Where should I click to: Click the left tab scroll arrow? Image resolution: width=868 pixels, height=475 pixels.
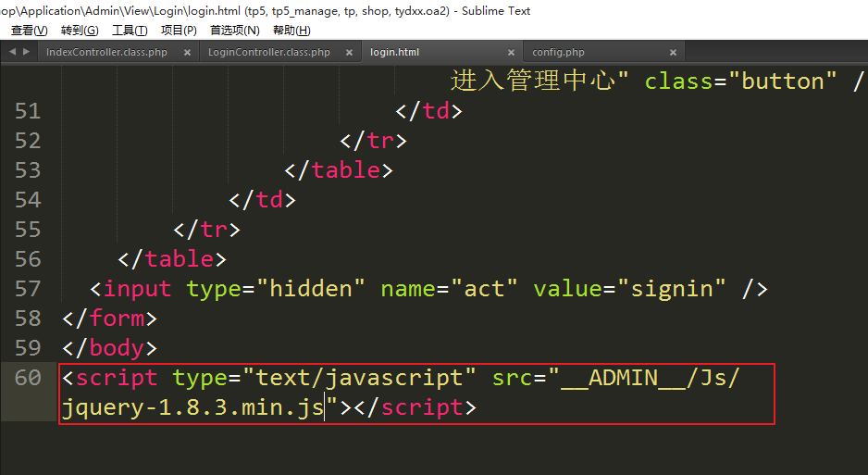(12, 52)
